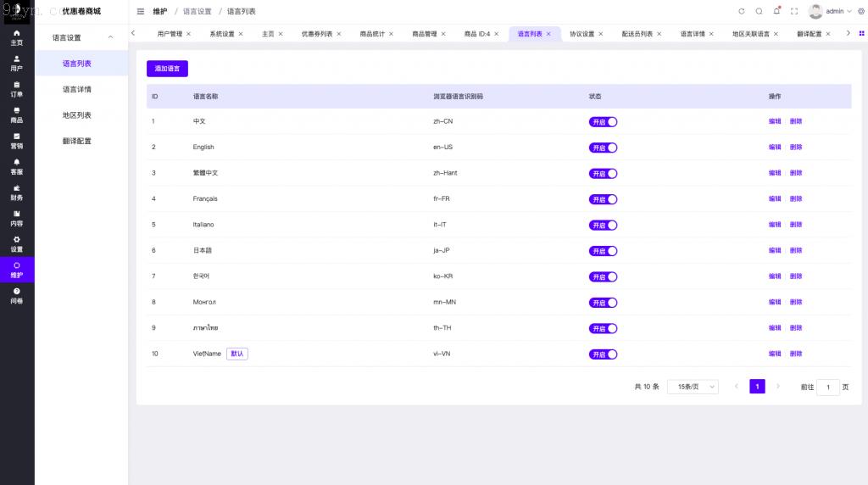868x485 pixels.
Task: Toggle the status switch for 中文
Action: coord(603,121)
